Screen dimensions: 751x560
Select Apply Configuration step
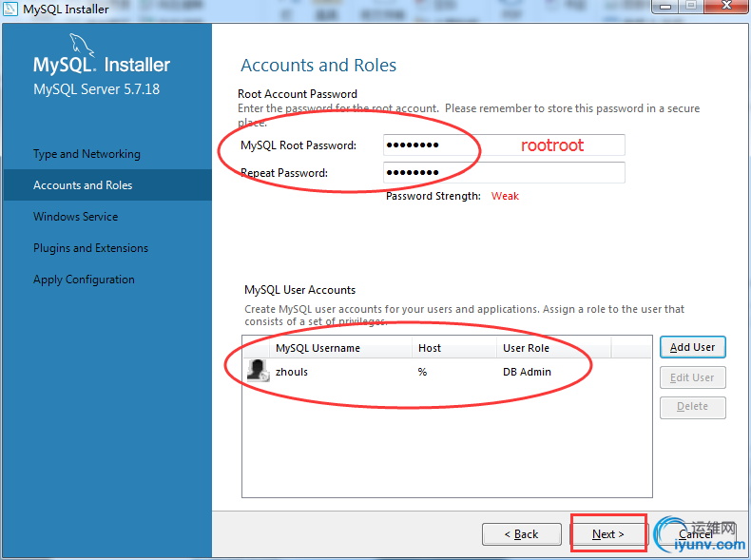[84, 280]
